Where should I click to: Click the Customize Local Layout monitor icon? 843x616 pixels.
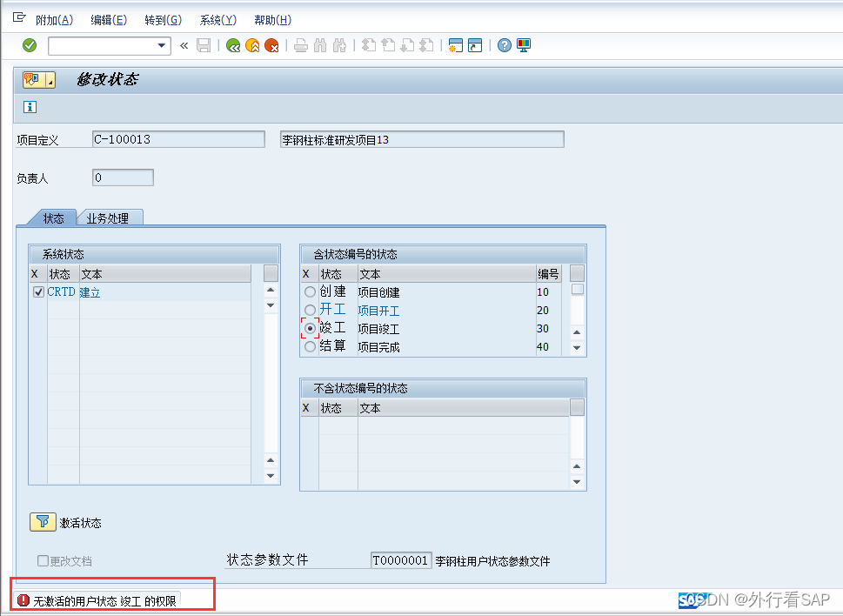[x=524, y=46]
